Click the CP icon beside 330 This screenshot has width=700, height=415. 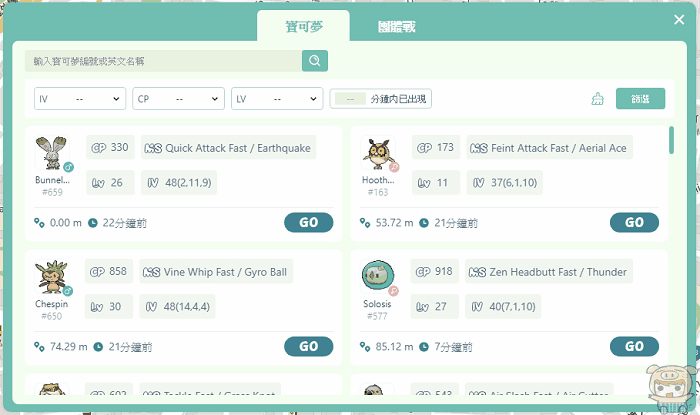(98, 148)
